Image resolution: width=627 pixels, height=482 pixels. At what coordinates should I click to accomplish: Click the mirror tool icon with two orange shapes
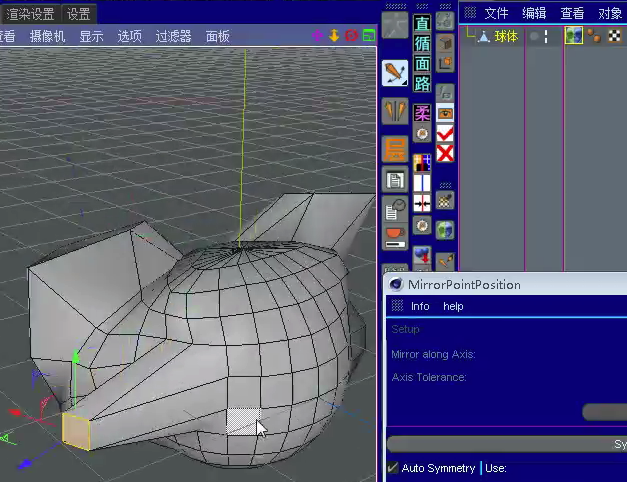[395, 111]
